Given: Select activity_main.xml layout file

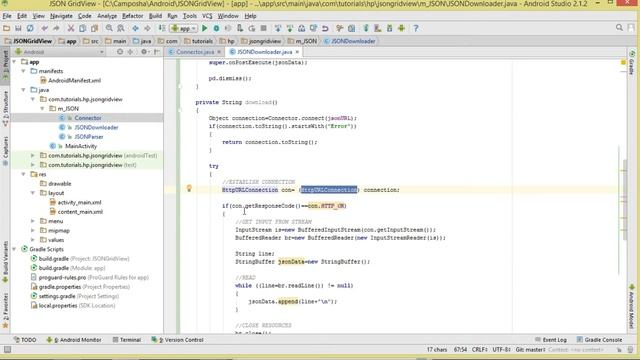Looking at the screenshot, I should click(79, 202).
